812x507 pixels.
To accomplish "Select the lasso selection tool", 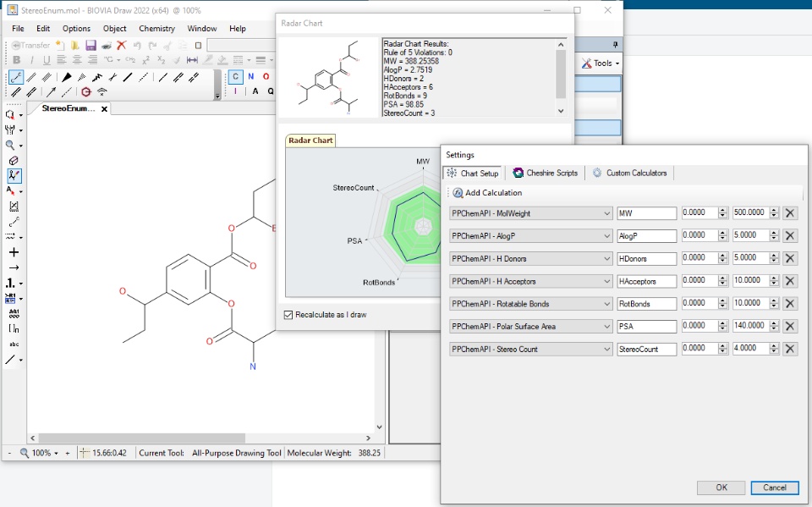I will pos(10,114).
